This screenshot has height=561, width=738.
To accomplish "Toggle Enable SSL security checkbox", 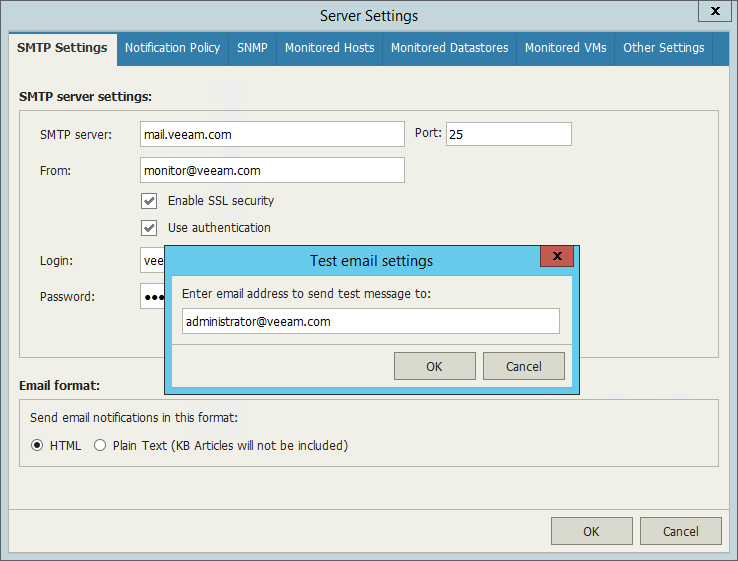I will (150, 201).
